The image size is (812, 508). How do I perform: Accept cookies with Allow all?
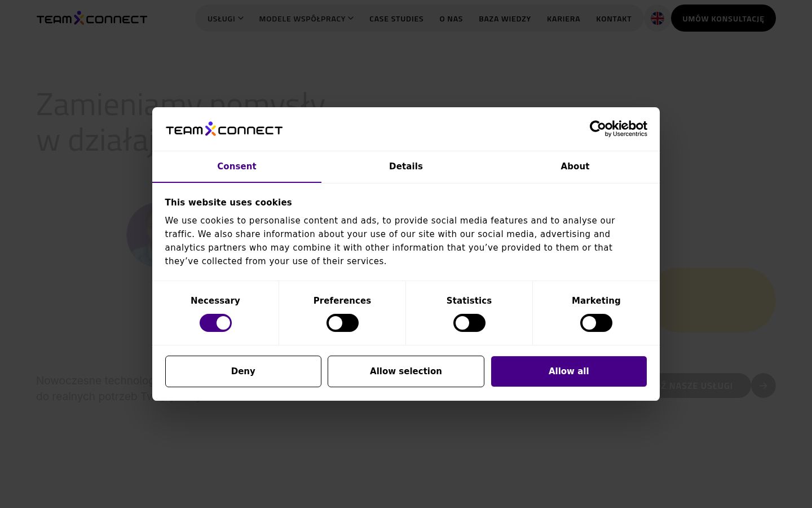569,371
